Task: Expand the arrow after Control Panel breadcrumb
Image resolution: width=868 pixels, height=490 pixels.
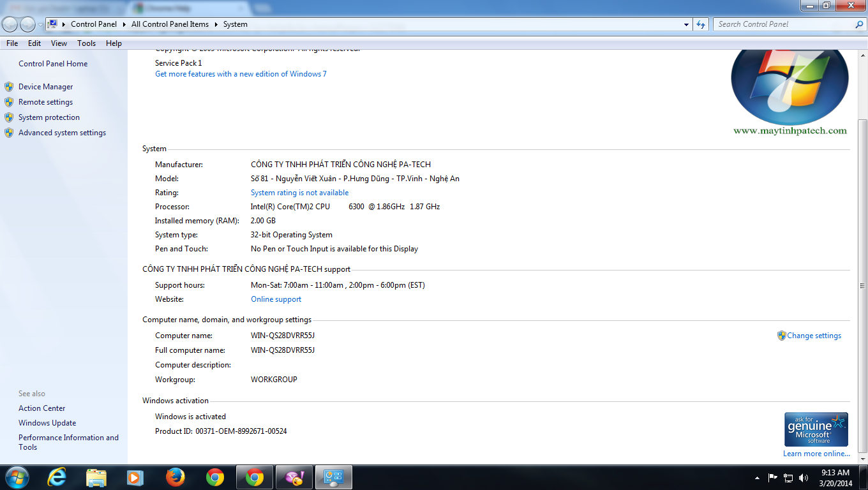Action: [124, 24]
